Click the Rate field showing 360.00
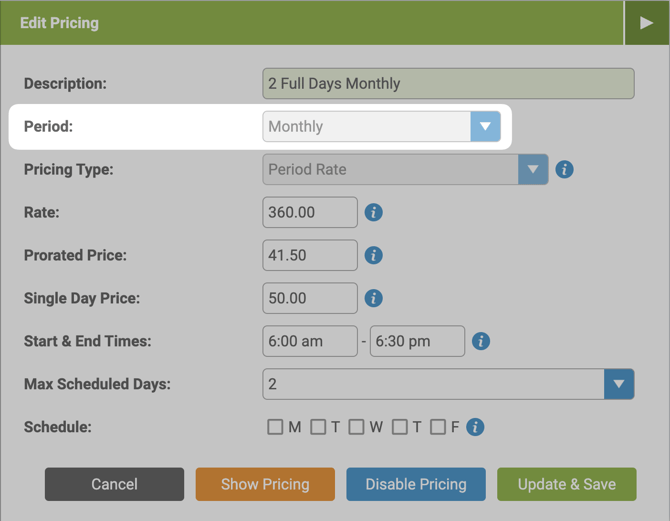The image size is (670, 521). 310,212
